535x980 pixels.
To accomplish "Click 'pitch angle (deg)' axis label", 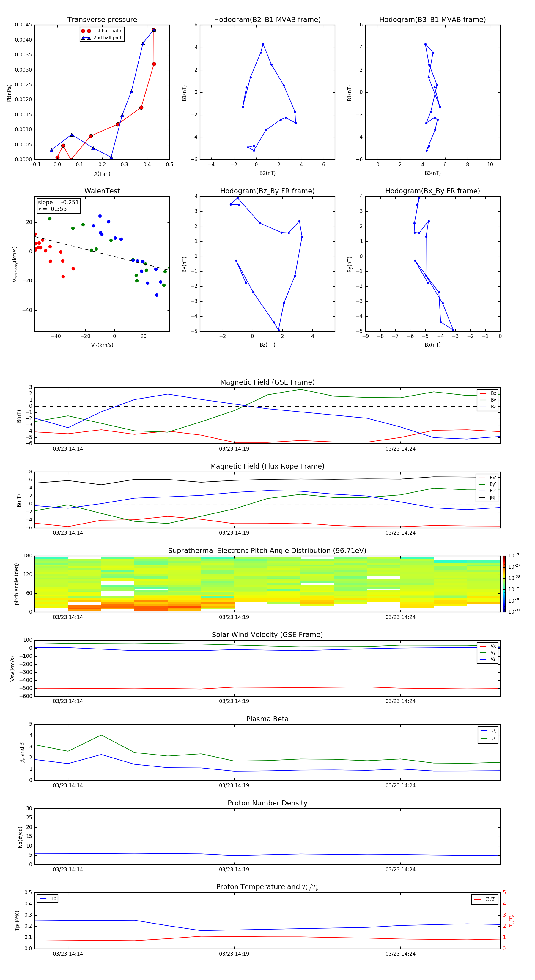I will [x=16, y=584].
